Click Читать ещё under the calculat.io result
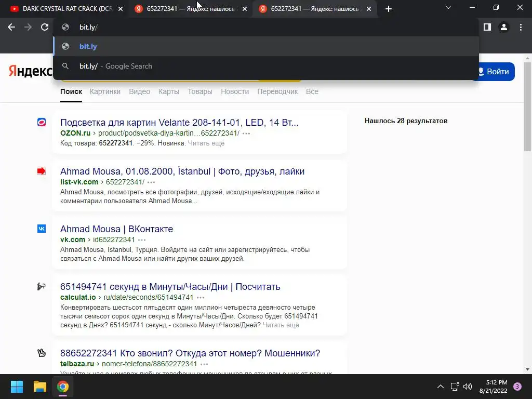The height and width of the screenshot is (399, 532). (281, 325)
